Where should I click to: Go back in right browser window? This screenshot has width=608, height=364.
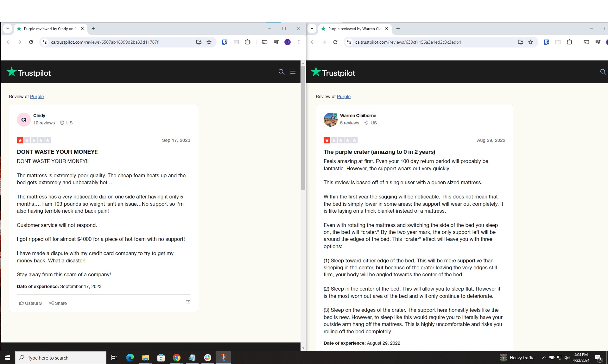313,42
